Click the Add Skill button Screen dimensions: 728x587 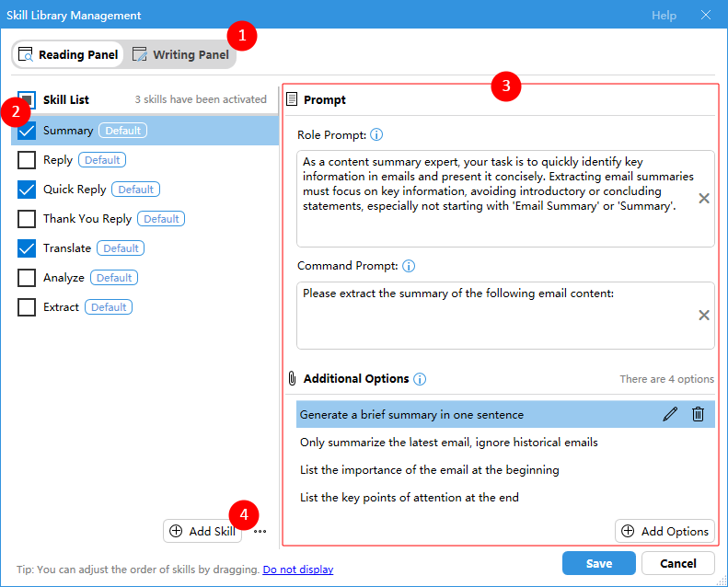pyautogui.click(x=202, y=531)
